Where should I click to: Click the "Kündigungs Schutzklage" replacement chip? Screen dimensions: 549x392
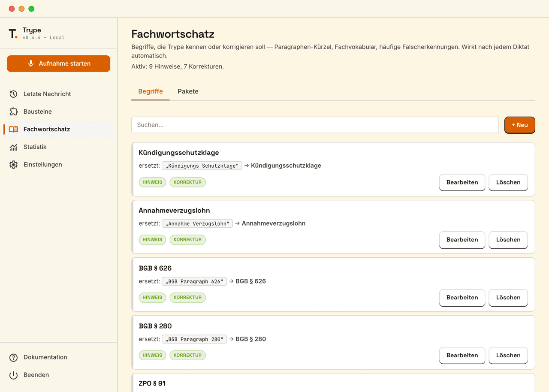click(x=202, y=166)
